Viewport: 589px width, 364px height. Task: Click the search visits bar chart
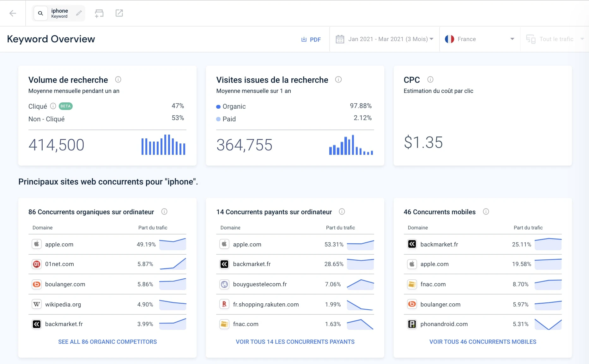point(351,145)
